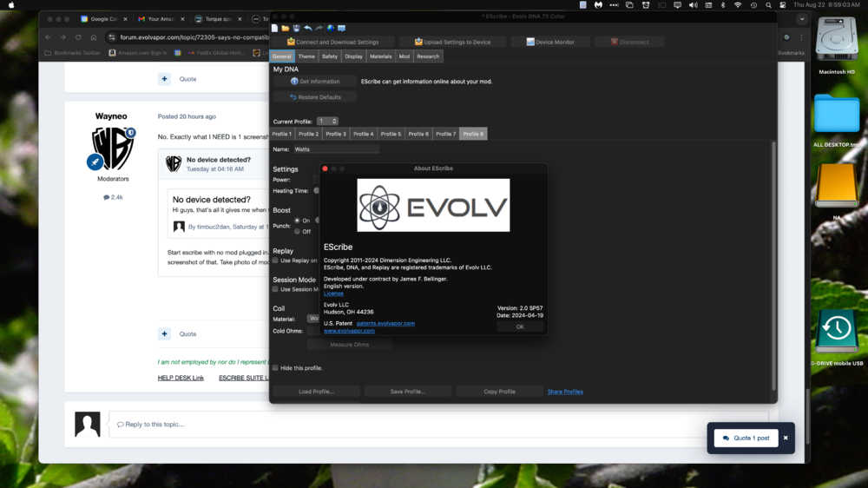Click the Share Profiles link
The height and width of the screenshot is (488, 868).
point(565,392)
